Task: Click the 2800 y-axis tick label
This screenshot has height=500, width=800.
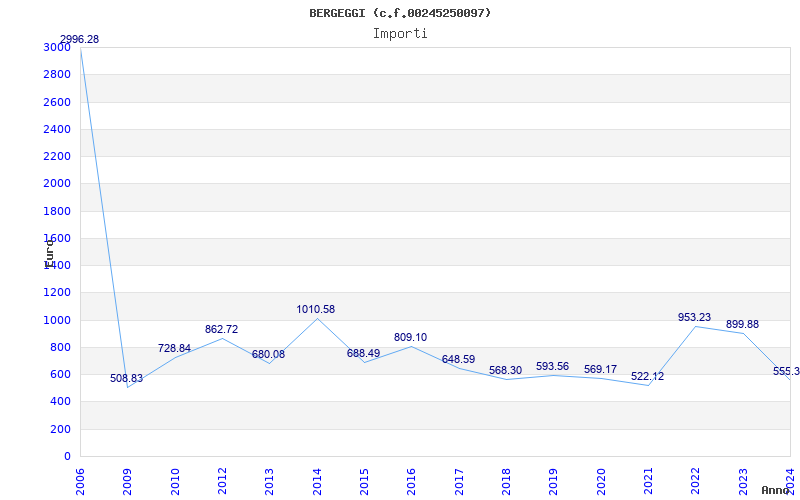Action: [x=57, y=75]
